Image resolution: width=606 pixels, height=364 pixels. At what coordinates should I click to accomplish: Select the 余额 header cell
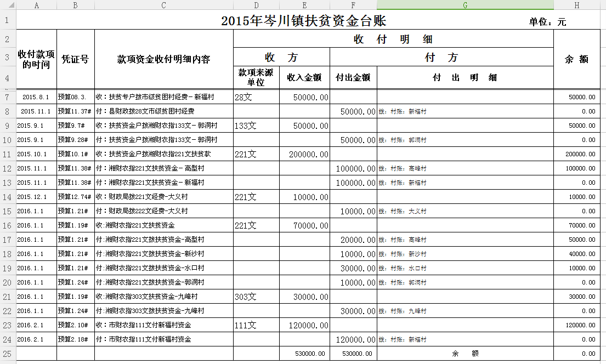pyautogui.click(x=576, y=59)
